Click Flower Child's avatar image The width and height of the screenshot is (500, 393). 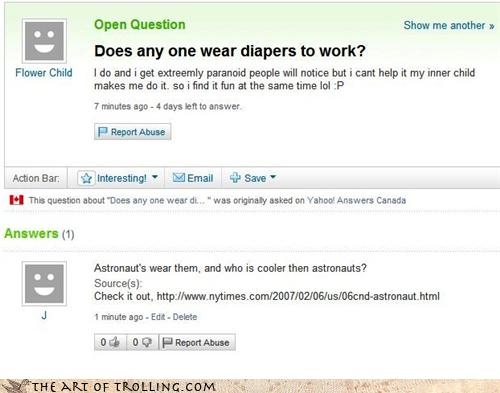click(44, 41)
